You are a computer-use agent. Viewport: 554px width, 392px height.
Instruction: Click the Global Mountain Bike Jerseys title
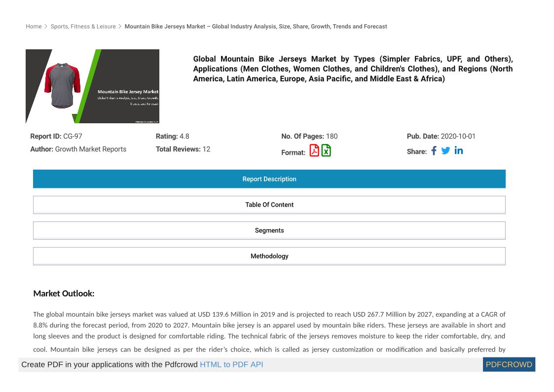point(353,69)
